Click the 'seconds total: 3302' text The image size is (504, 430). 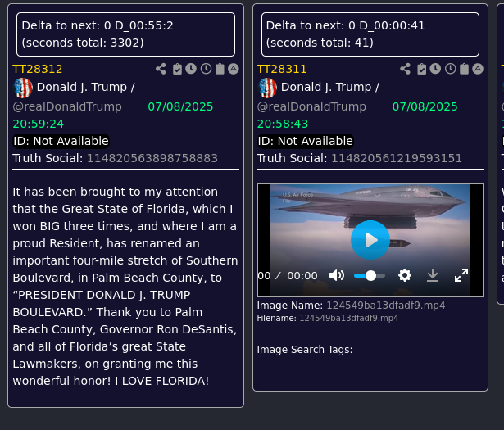[83, 43]
